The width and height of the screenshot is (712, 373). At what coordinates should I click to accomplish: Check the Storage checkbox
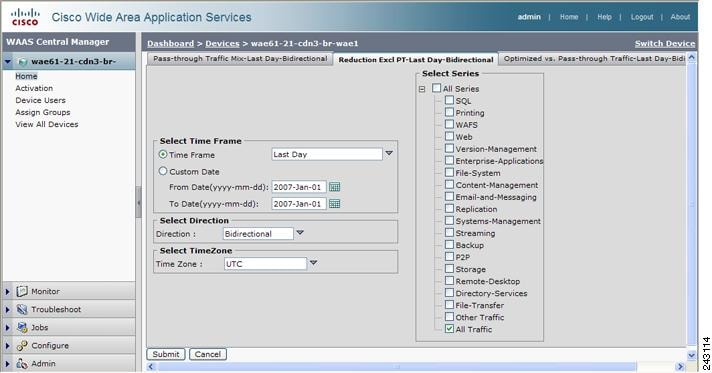tap(449, 269)
